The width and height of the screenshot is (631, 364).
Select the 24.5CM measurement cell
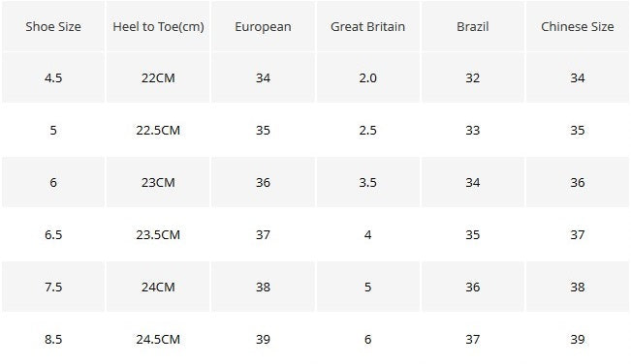pos(158,339)
